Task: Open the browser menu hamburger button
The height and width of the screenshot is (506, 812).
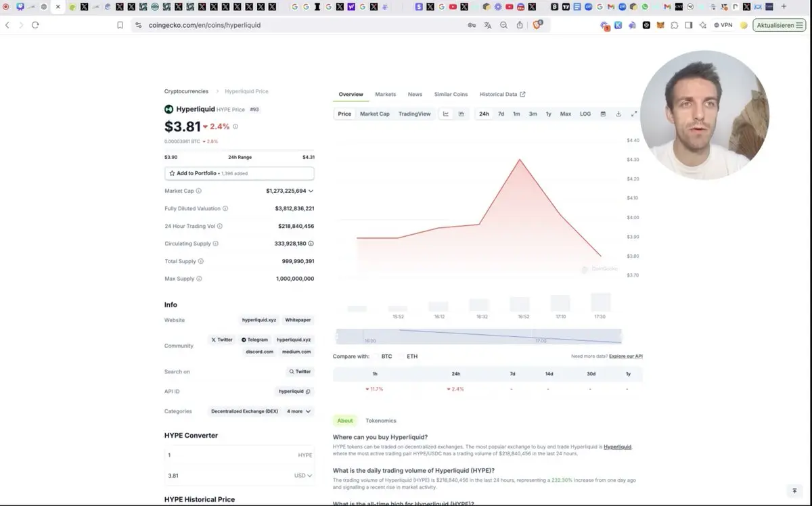Action: (x=800, y=25)
